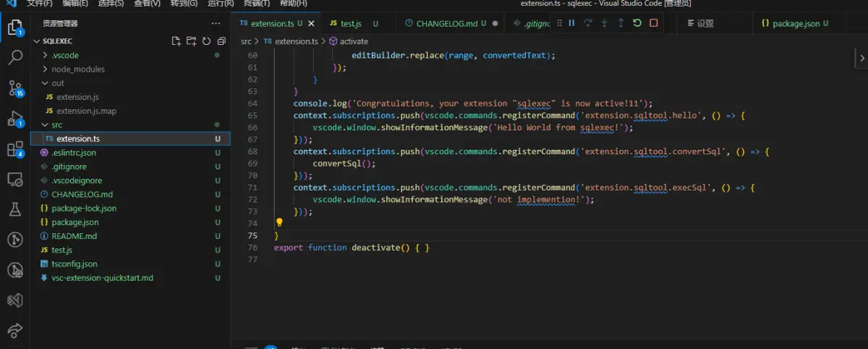Stop the debug session
This screenshot has width=868, height=349.
[654, 23]
